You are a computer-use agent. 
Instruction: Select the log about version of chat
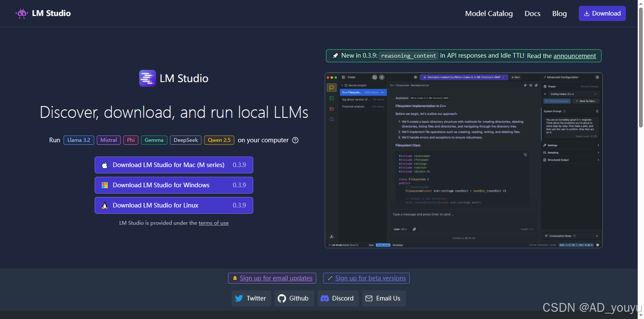[x=363, y=99]
